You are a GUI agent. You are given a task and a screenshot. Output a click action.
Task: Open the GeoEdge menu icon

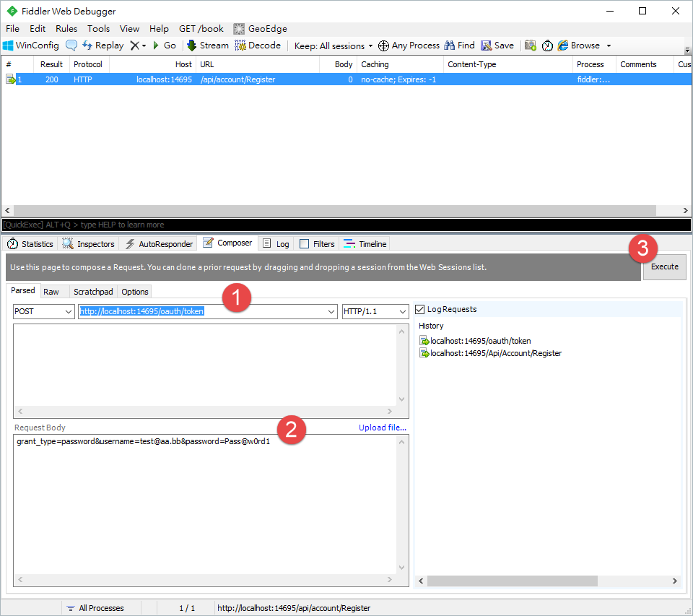(237, 29)
